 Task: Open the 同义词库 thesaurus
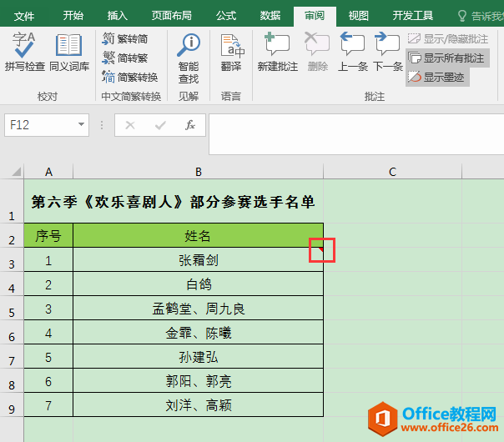pos(69,52)
